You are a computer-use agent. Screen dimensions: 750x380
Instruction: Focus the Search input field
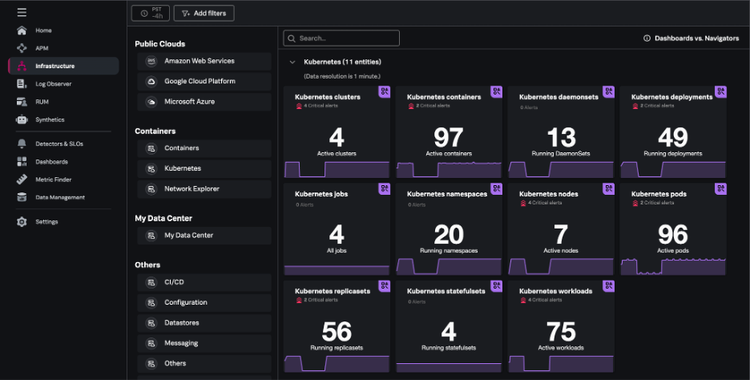(341, 38)
